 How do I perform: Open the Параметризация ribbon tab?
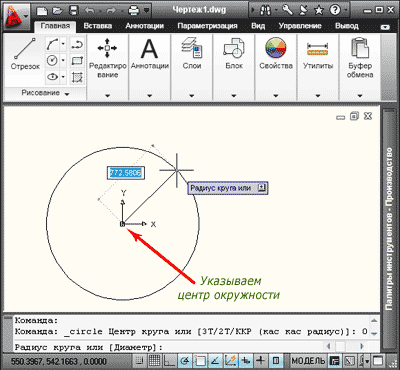207,26
